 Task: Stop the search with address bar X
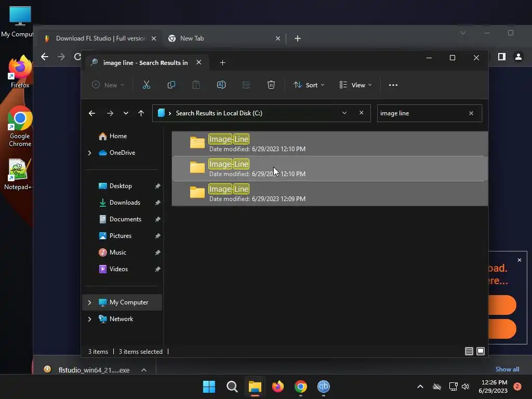(362, 113)
